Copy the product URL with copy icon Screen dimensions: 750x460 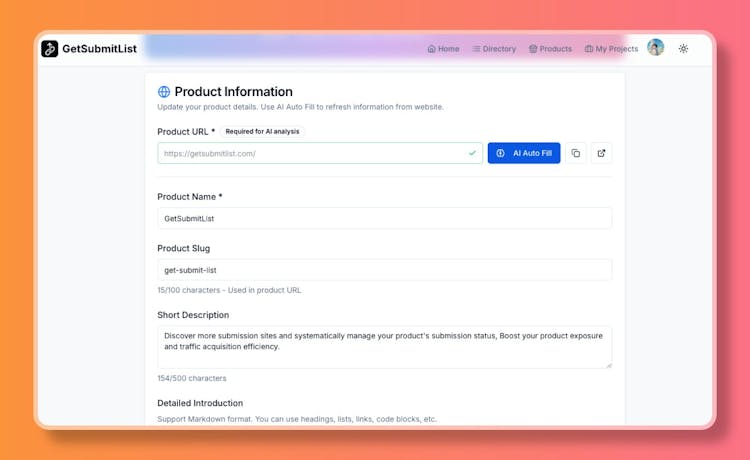(x=575, y=153)
